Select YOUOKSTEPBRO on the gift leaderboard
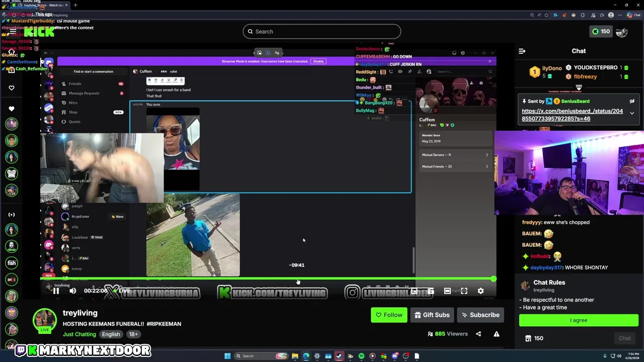Image resolution: width=644 pixels, height=362 pixels. point(596,68)
